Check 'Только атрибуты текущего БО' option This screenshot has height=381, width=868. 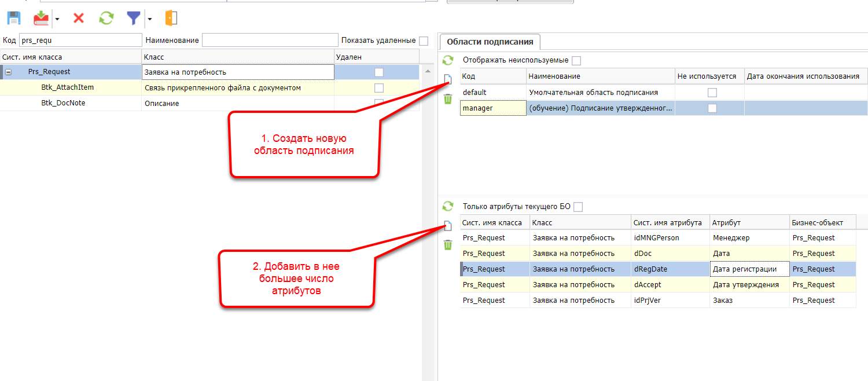point(578,207)
